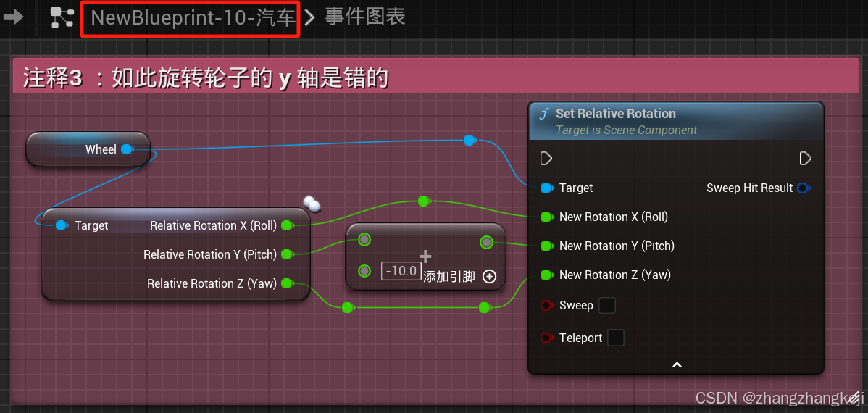Click New Rotation X (Roll) input pin
Screen dimensions: 868x413
coord(546,217)
